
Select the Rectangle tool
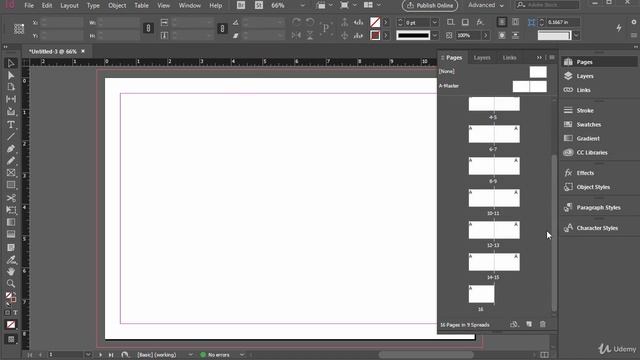tap(11, 185)
